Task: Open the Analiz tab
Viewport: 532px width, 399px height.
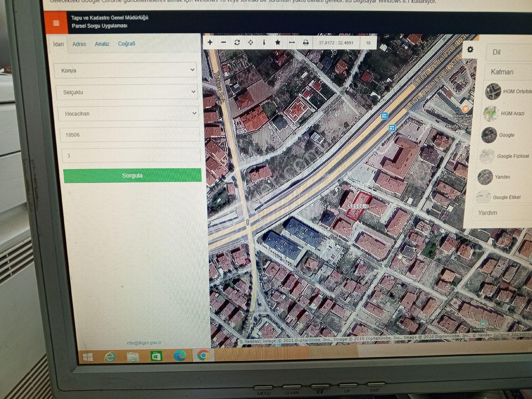Action: (x=102, y=44)
